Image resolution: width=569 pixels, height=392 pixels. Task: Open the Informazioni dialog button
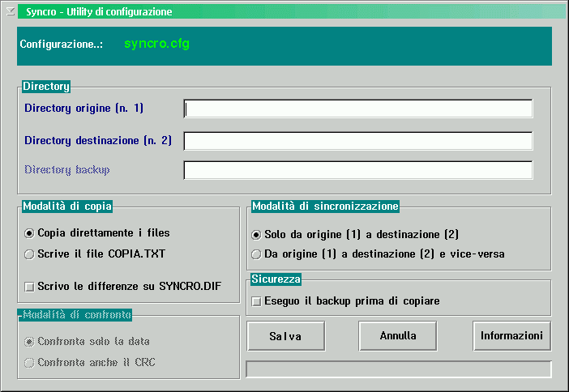pos(511,335)
